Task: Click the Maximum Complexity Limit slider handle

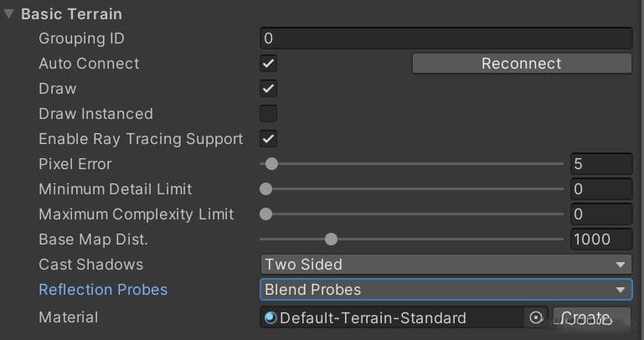Action: [265, 214]
